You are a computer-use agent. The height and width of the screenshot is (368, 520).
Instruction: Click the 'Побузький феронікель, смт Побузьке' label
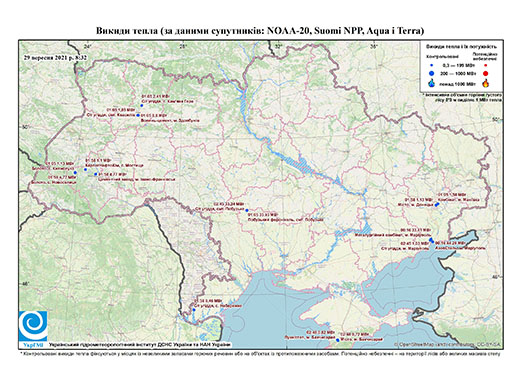286,220
